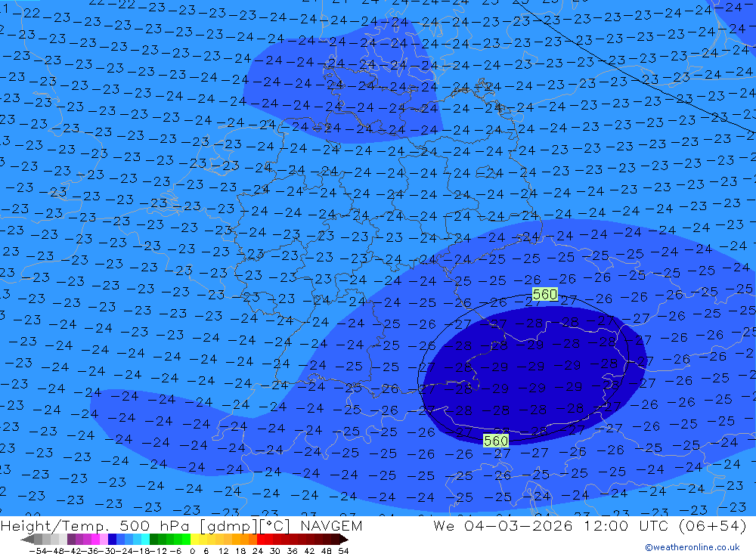Click the 'Height/Temp.' title text
This screenshot has width=756, height=554.
pyautogui.click(x=57, y=526)
